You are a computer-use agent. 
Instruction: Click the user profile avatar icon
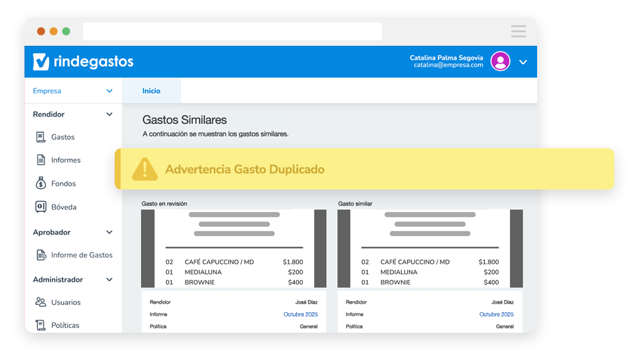500,61
